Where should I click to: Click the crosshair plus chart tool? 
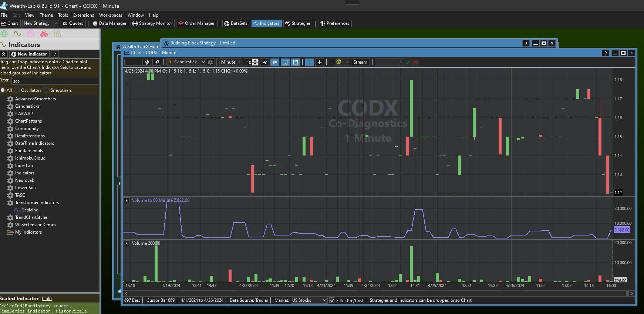pos(320,62)
